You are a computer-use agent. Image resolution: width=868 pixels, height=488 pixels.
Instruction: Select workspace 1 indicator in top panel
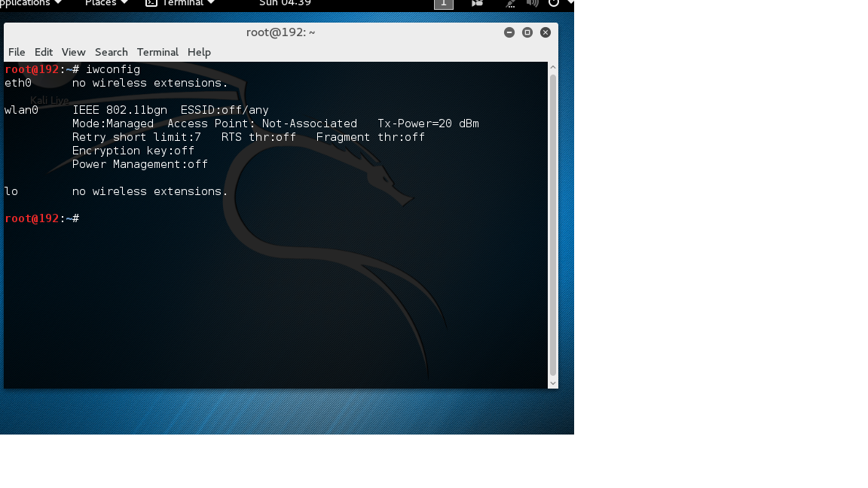point(443,4)
